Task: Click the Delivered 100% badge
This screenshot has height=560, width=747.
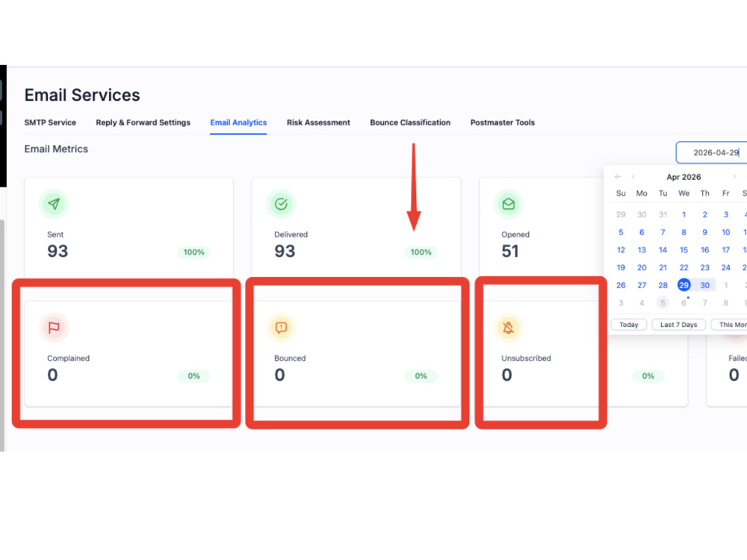Action: coord(421,252)
